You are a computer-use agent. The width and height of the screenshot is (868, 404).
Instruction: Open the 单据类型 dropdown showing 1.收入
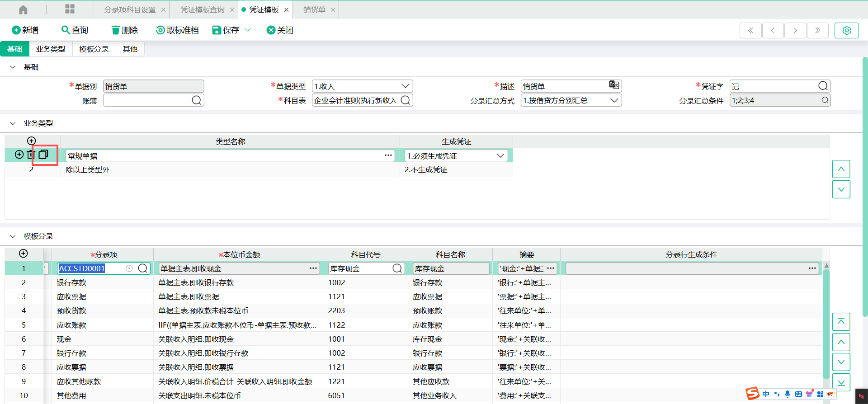[362, 86]
